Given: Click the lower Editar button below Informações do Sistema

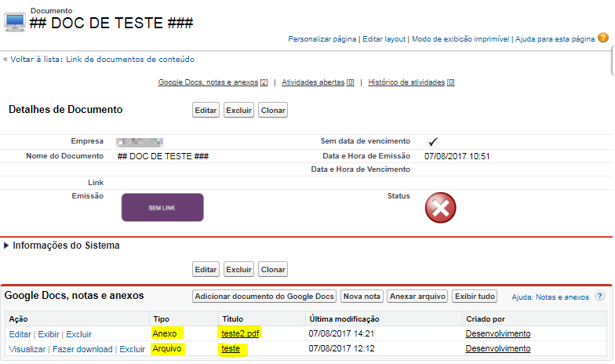Looking at the screenshot, I should coord(206,270).
